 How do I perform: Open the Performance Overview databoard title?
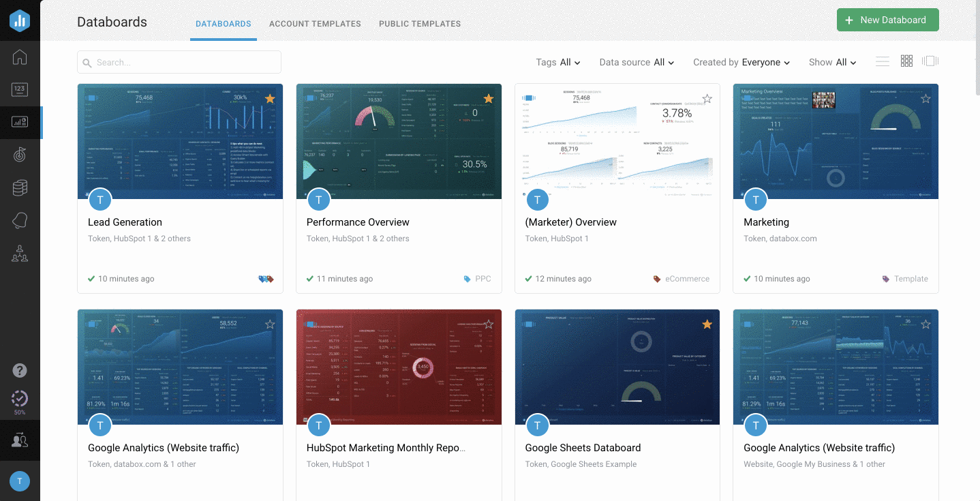pyautogui.click(x=358, y=222)
